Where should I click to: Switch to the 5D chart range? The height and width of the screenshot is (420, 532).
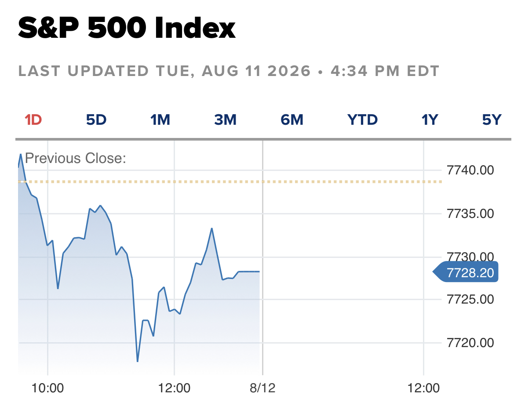pos(96,119)
